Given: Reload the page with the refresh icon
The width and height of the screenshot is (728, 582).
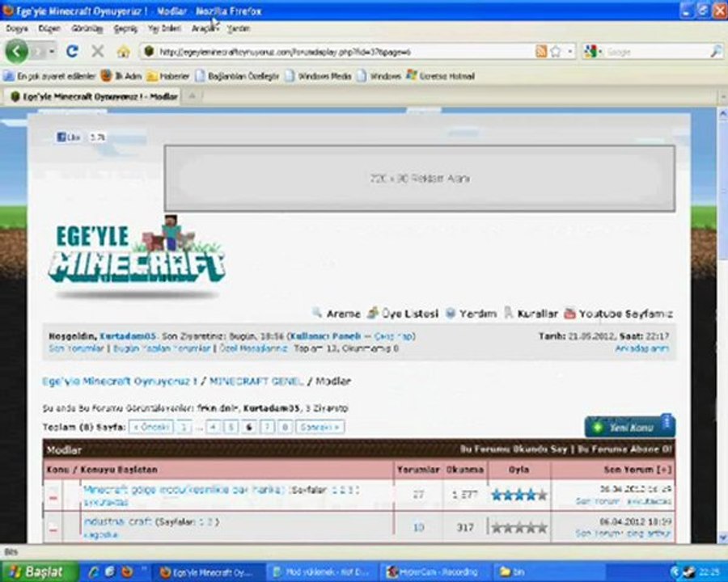Looking at the screenshot, I should click(x=72, y=51).
